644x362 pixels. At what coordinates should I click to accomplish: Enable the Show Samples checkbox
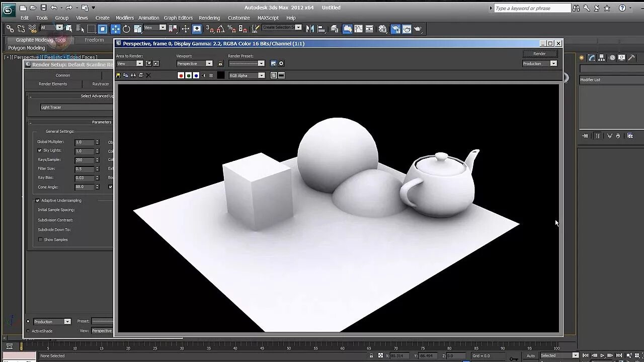point(40,240)
